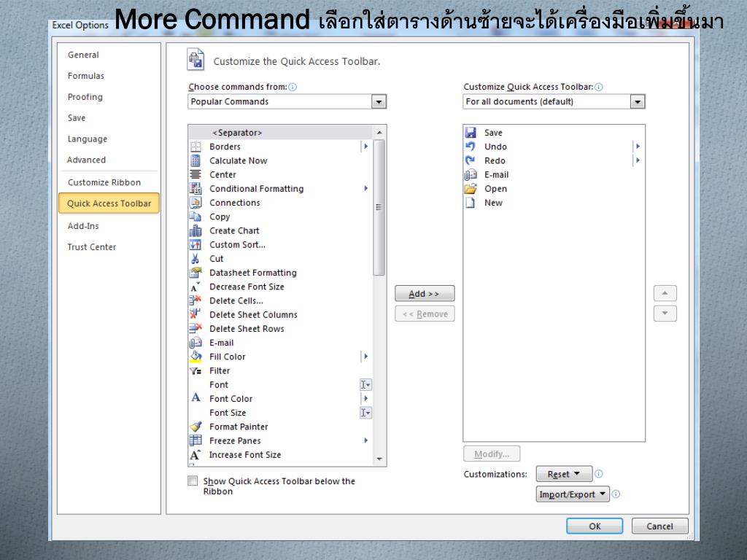Expand the Fill Color submenu arrow

[365, 357]
